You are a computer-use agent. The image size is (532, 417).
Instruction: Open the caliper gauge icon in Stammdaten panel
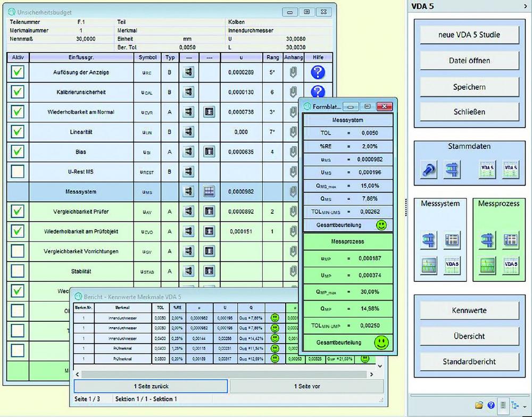452,169
